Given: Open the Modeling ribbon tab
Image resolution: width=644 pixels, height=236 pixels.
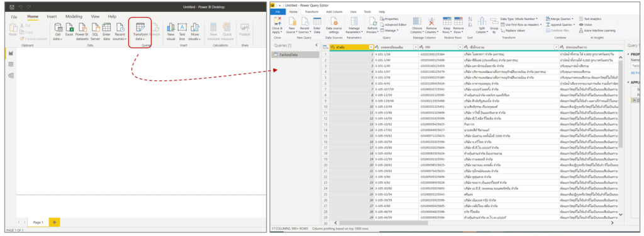Looking at the screenshot, I should (x=74, y=16).
